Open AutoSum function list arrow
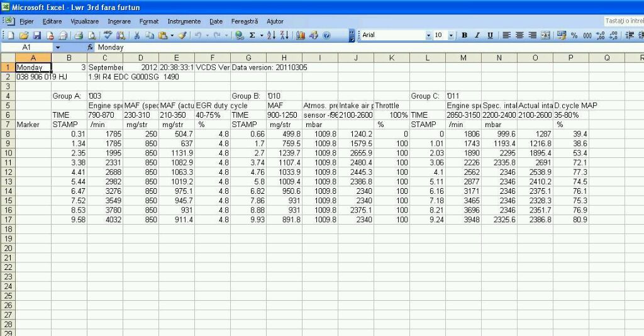The image size is (644, 336). coord(261,36)
